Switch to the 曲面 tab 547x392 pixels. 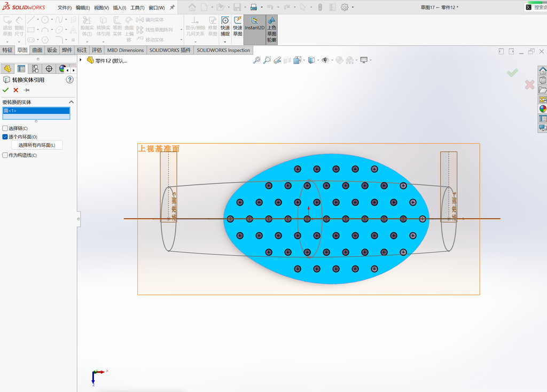coord(37,50)
